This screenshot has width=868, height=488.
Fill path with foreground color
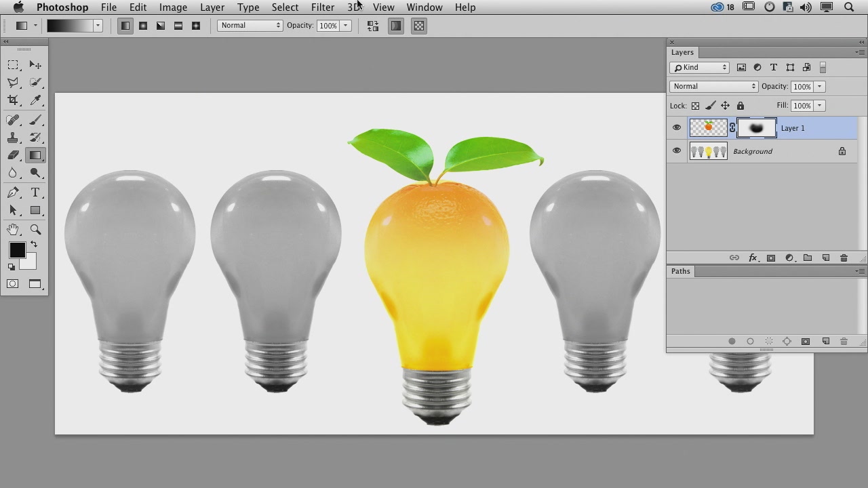[732, 341]
